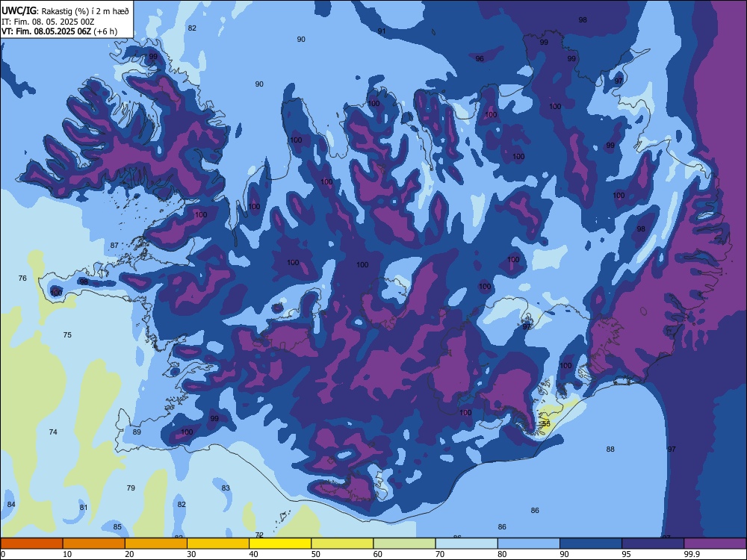Pick the dark indigo 95–99.9 legend swatch
Viewport: 747px width, 560px height.
[653, 544]
